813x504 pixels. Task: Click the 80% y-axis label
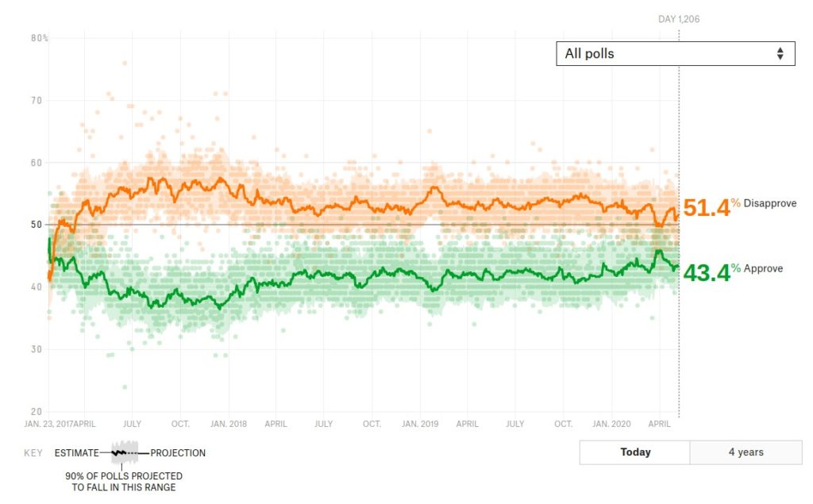40,38
